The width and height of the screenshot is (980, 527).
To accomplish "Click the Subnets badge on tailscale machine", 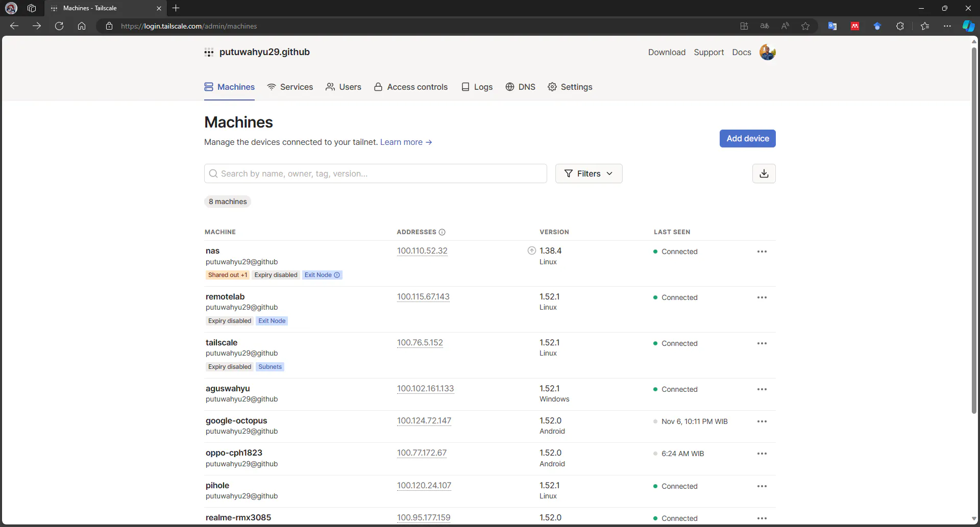I will click(x=270, y=367).
